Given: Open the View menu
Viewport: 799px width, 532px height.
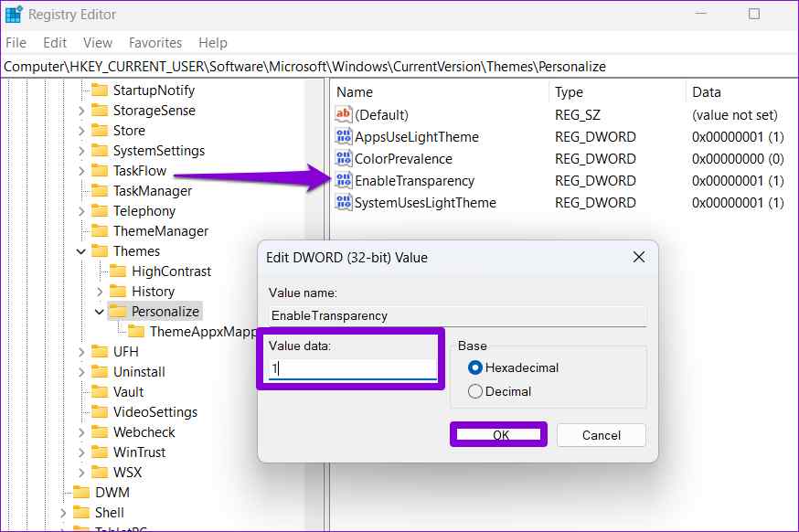Looking at the screenshot, I should click(x=97, y=43).
